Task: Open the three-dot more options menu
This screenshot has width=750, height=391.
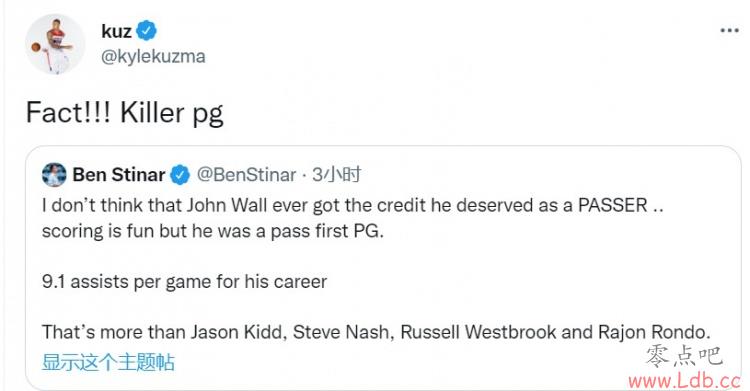Action: 729,31
